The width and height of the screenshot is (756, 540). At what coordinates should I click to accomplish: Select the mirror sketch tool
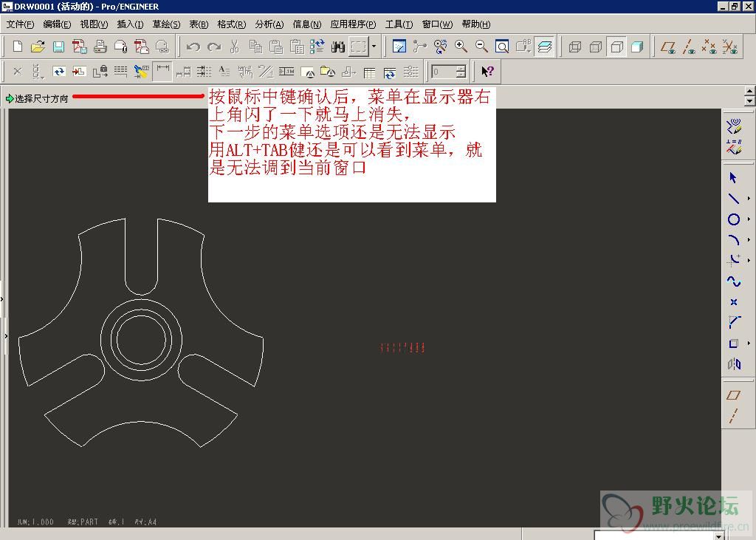734,364
